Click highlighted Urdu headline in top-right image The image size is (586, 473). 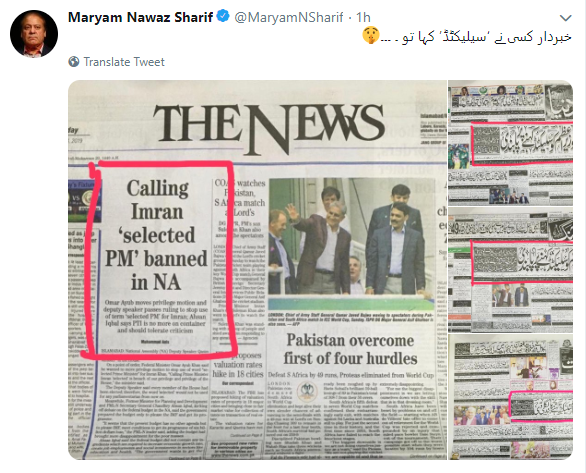click(522, 144)
